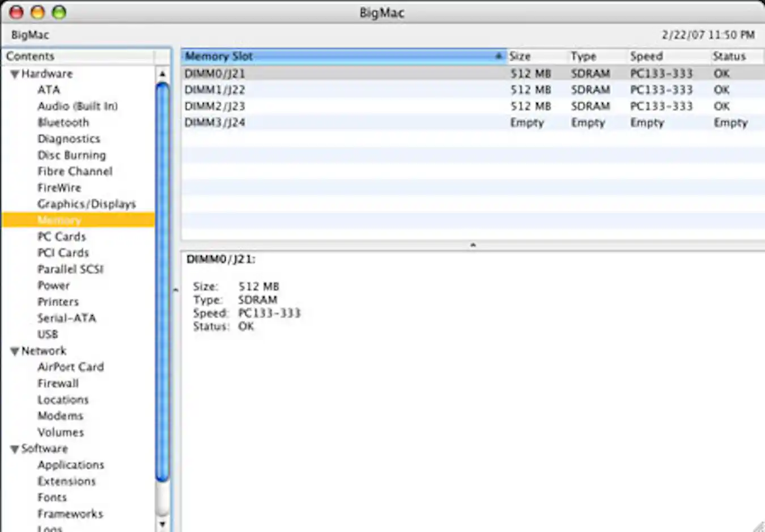Image resolution: width=765 pixels, height=532 pixels.
Task: Sort by the Speed column header
Action: 667,56
